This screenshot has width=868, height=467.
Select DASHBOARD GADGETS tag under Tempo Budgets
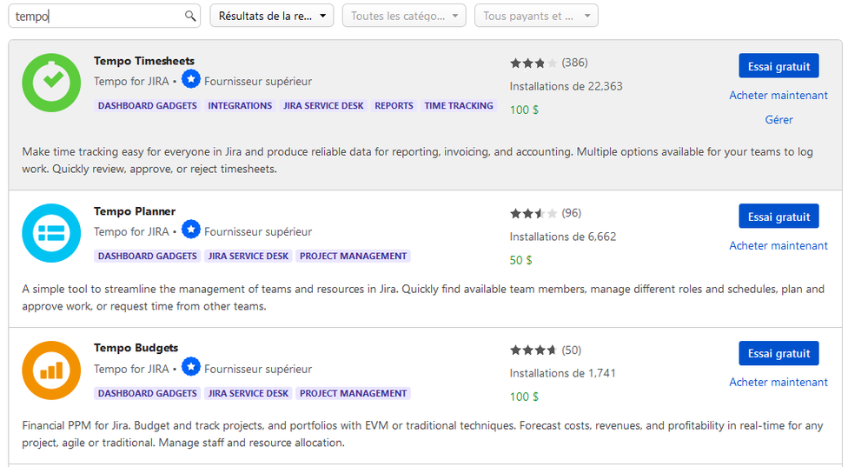coord(147,393)
